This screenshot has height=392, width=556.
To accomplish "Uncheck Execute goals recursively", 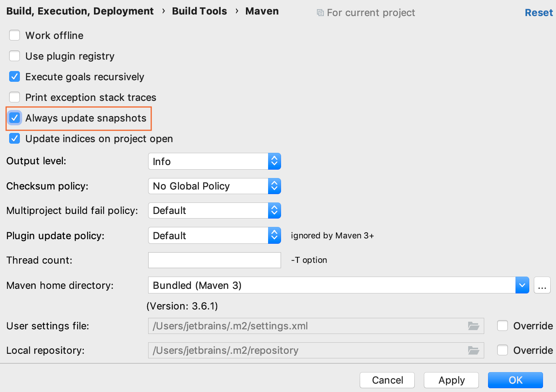I will coord(14,76).
